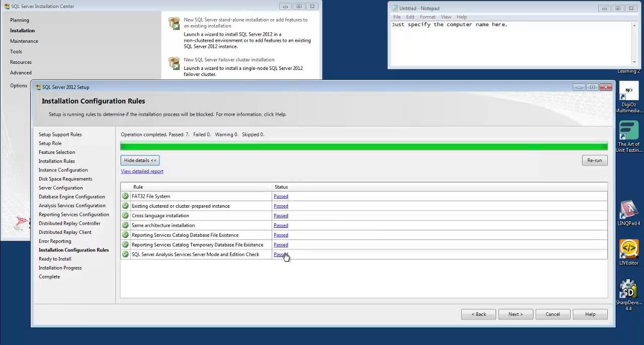Click inside the Notepad text area
This screenshot has width=644, height=345.
click(x=511, y=43)
